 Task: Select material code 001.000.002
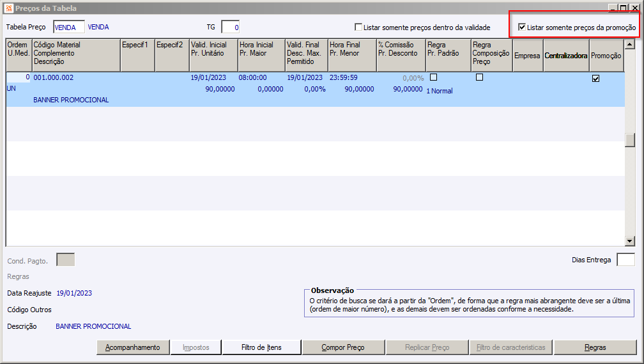[x=54, y=78]
